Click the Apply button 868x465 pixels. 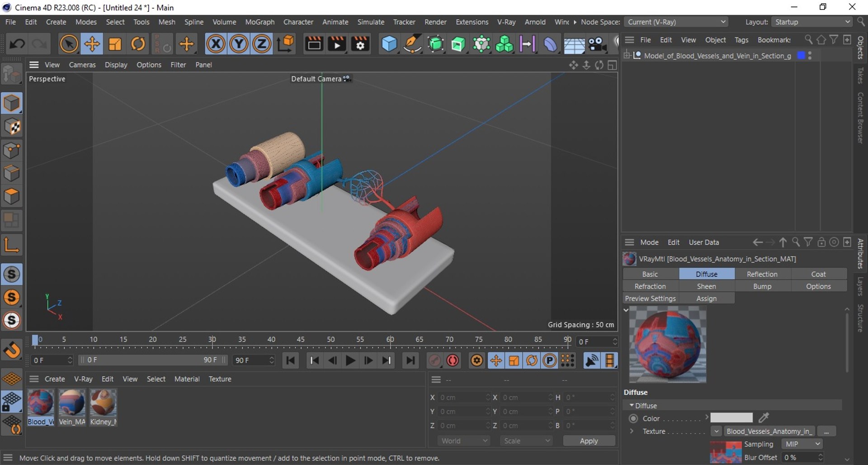(589, 441)
